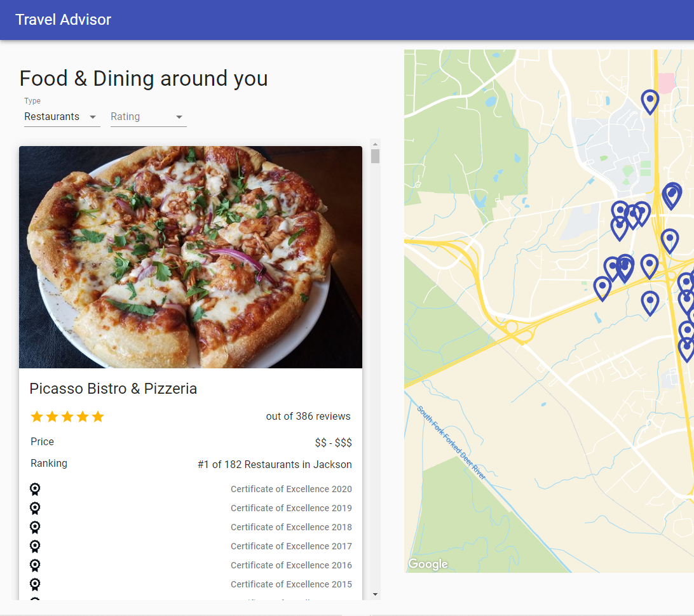Click the list scrollbar up arrow
694x616 pixels.
pyautogui.click(x=375, y=143)
